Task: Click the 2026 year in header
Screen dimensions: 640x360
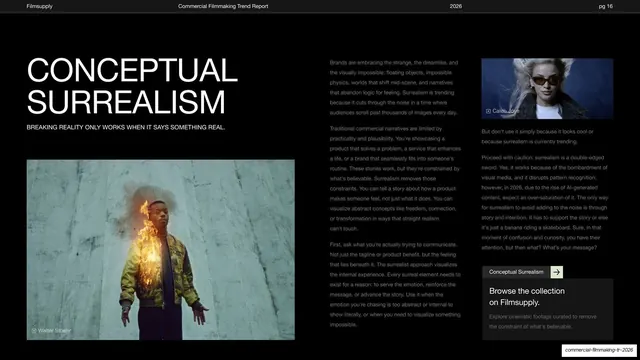Action: pos(456,6)
